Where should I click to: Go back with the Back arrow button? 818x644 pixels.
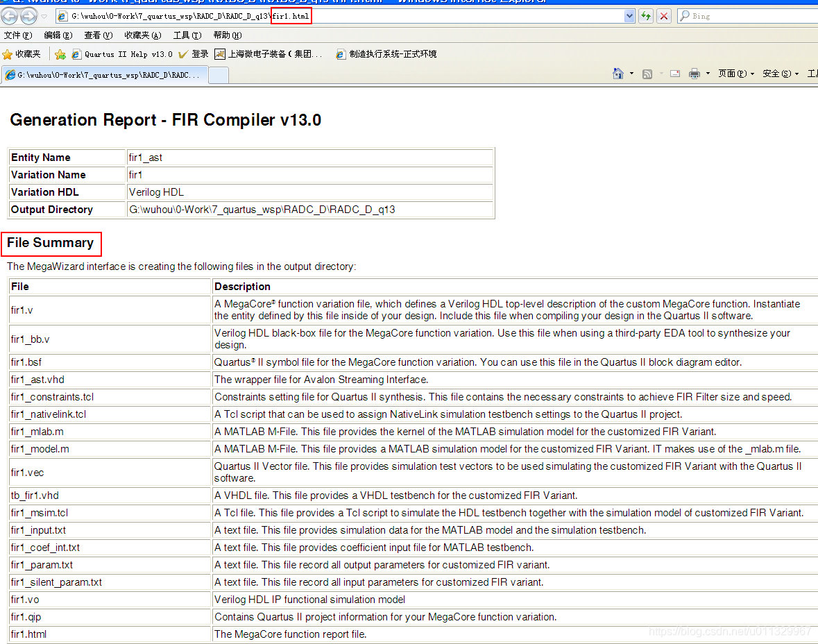pyautogui.click(x=10, y=16)
